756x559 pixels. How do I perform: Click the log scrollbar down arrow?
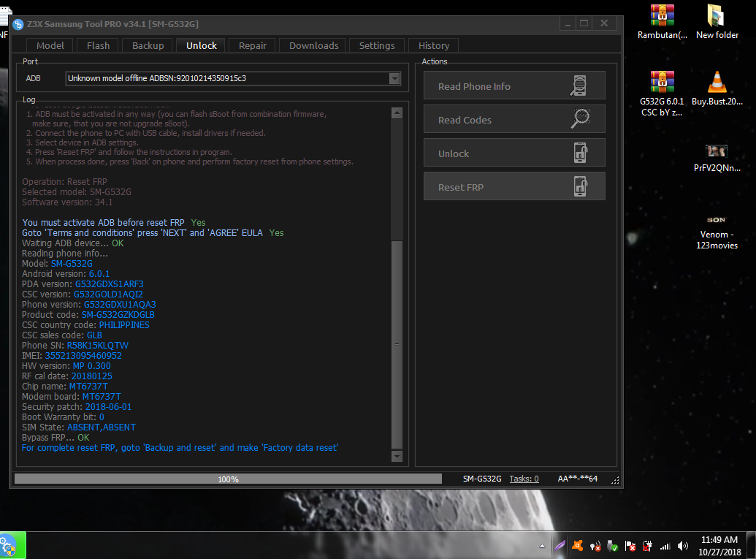(397, 456)
